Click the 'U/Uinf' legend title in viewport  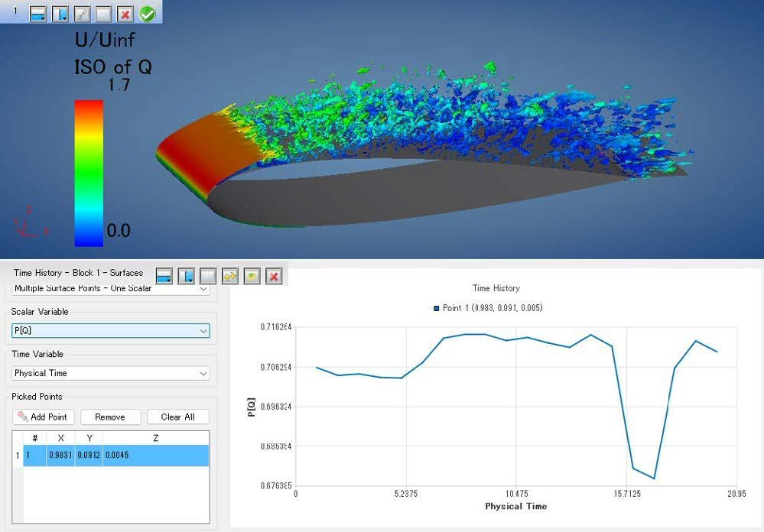pyautogui.click(x=105, y=40)
